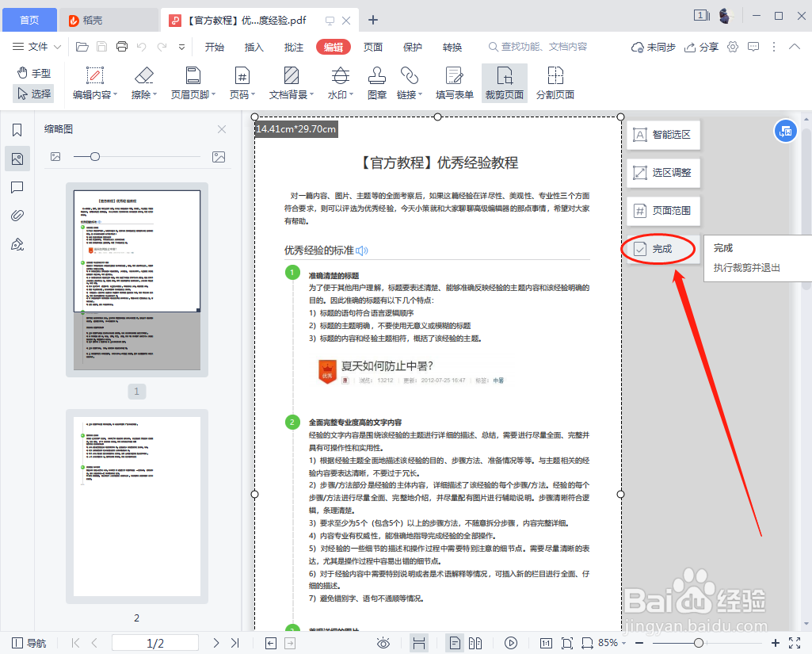Click the undo arrow icon
812x654 pixels.
pyautogui.click(x=141, y=47)
